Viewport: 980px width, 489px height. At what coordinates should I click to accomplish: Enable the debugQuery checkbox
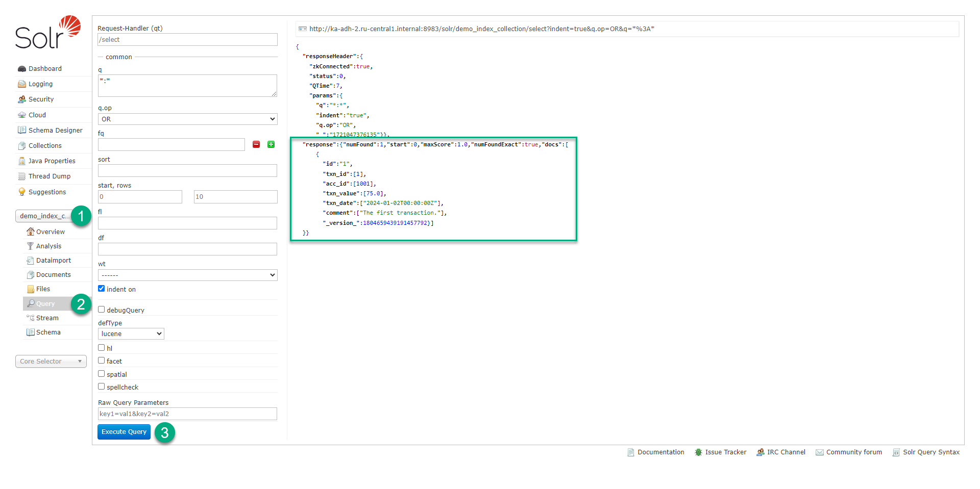(x=102, y=310)
